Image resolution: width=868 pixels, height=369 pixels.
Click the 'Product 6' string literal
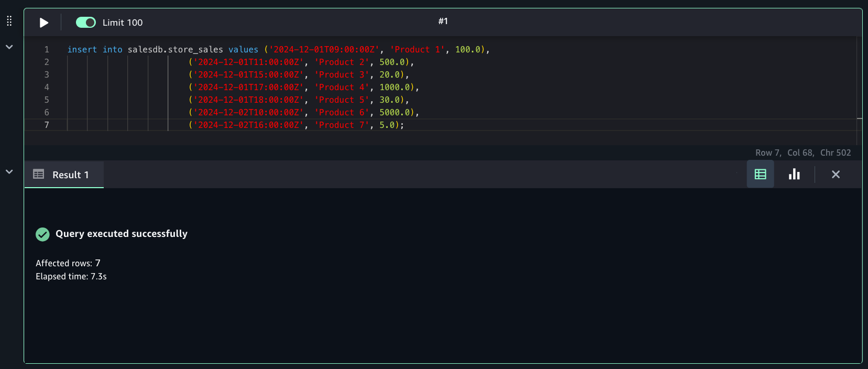coord(342,112)
